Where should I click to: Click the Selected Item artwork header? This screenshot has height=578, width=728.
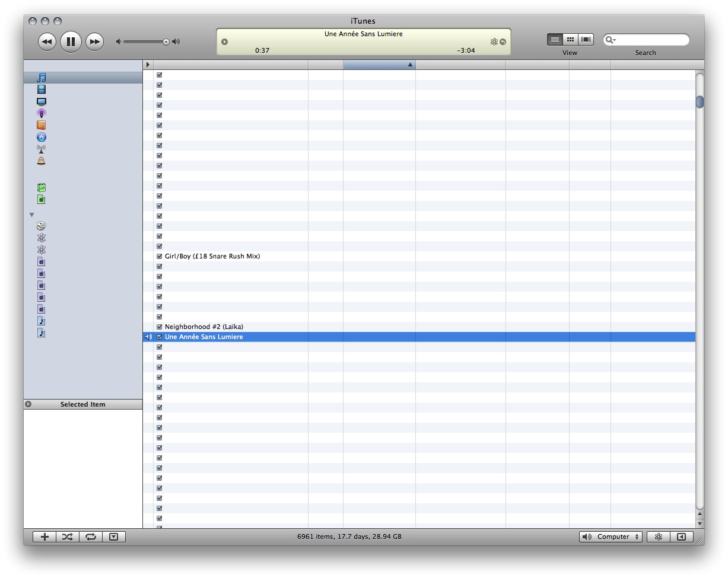click(83, 404)
